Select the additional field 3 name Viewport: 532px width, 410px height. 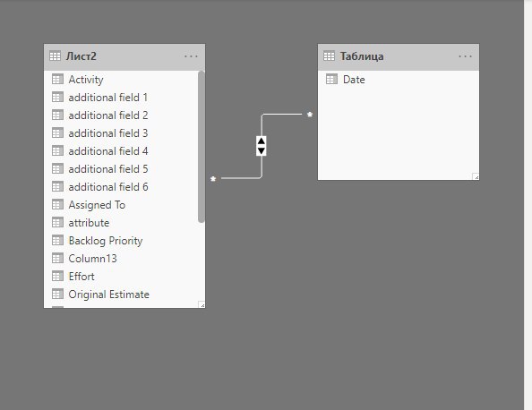108,132
